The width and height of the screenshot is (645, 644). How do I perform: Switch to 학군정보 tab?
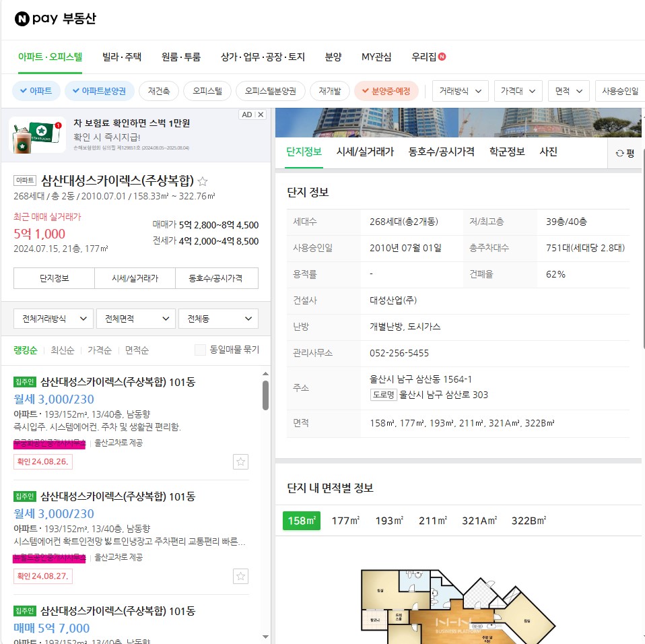pyautogui.click(x=507, y=152)
